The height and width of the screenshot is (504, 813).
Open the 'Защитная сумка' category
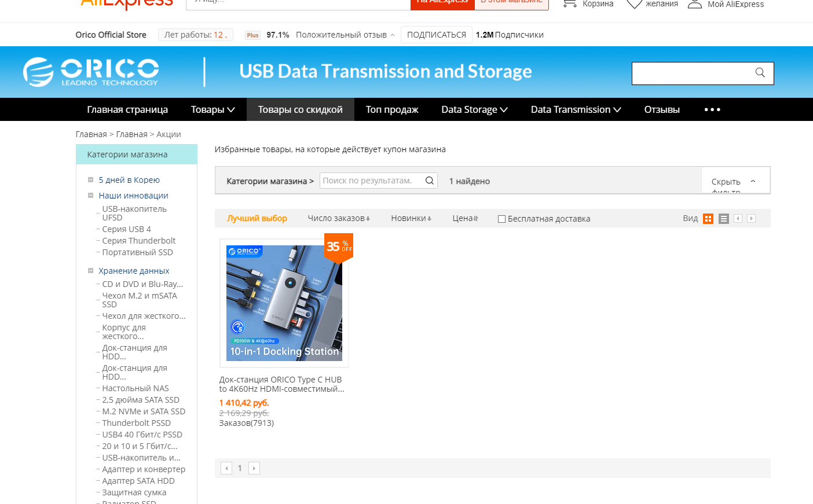point(134,492)
